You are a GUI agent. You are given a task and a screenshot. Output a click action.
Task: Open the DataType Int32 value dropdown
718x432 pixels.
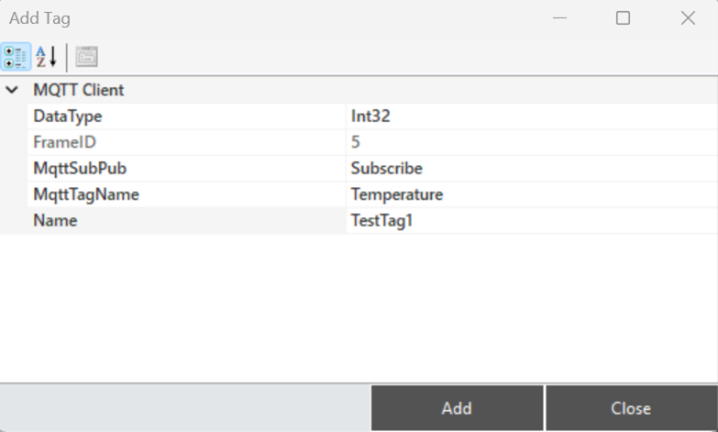tap(532, 116)
